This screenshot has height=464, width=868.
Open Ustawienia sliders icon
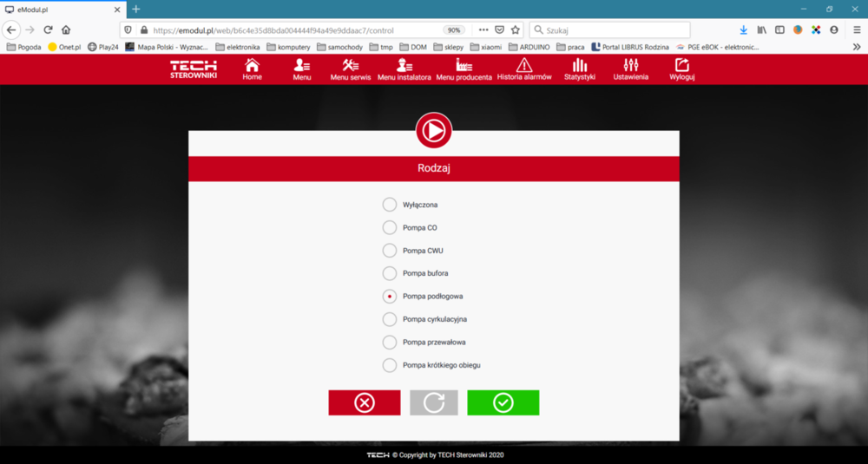pos(631,66)
